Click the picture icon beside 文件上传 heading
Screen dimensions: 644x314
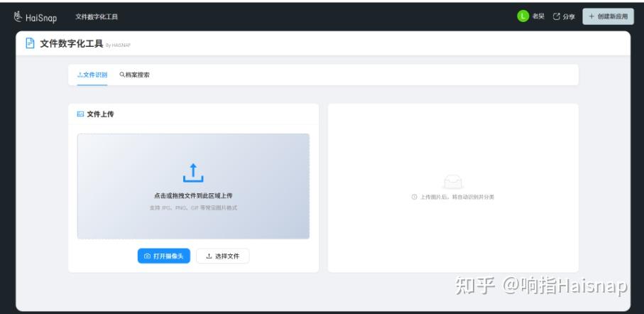tap(80, 114)
